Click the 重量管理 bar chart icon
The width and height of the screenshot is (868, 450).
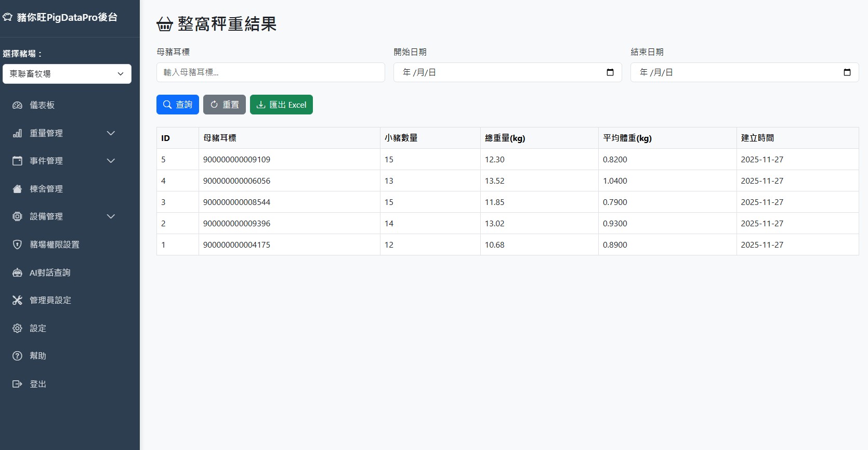pyautogui.click(x=17, y=133)
